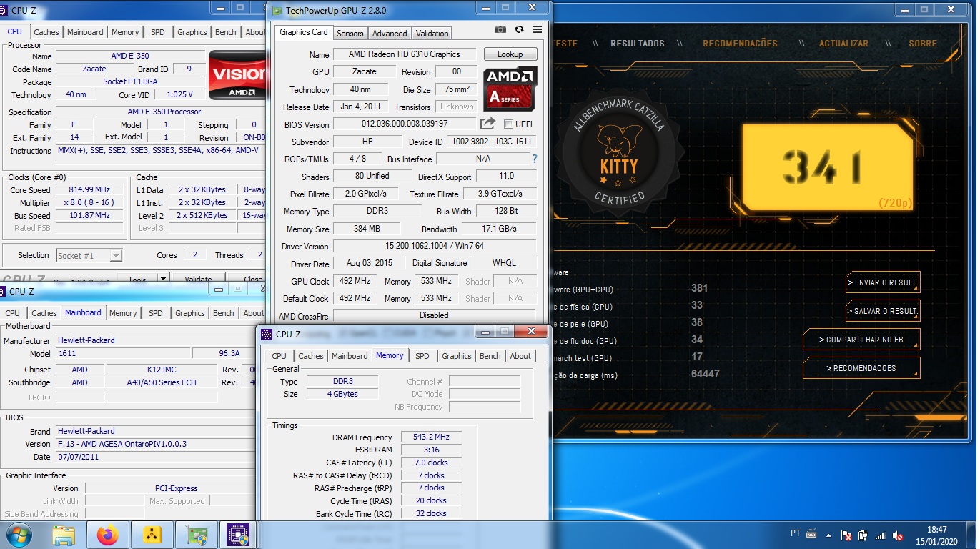Click the Core Speed value 814.99 MHz
The image size is (980, 549).
[x=89, y=189]
